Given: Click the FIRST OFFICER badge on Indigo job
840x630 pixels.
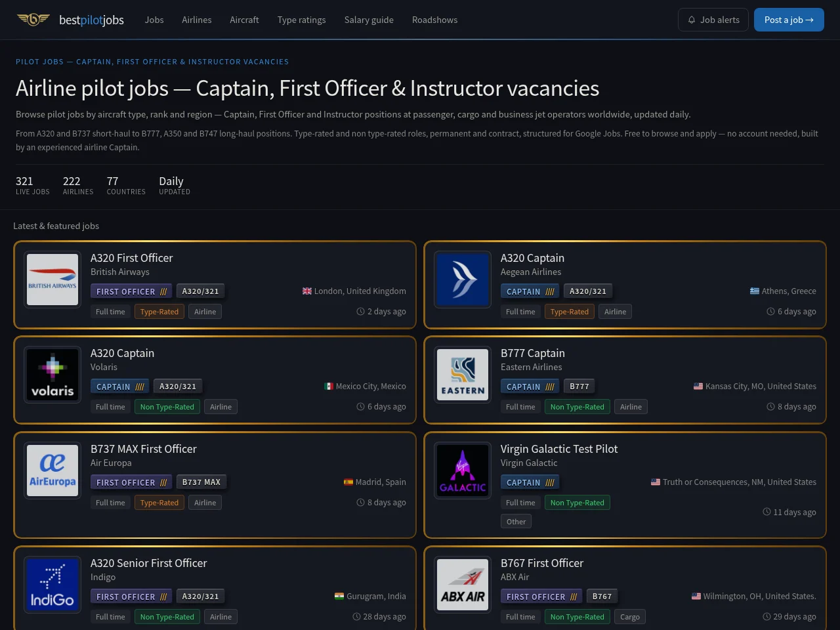Looking at the screenshot, I should 131,597.
